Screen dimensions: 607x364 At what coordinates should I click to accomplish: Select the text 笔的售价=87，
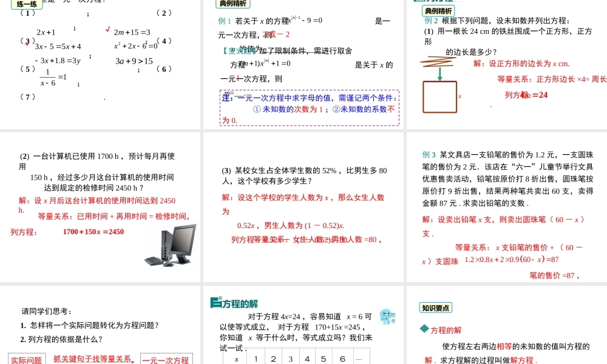tap(554, 275)
